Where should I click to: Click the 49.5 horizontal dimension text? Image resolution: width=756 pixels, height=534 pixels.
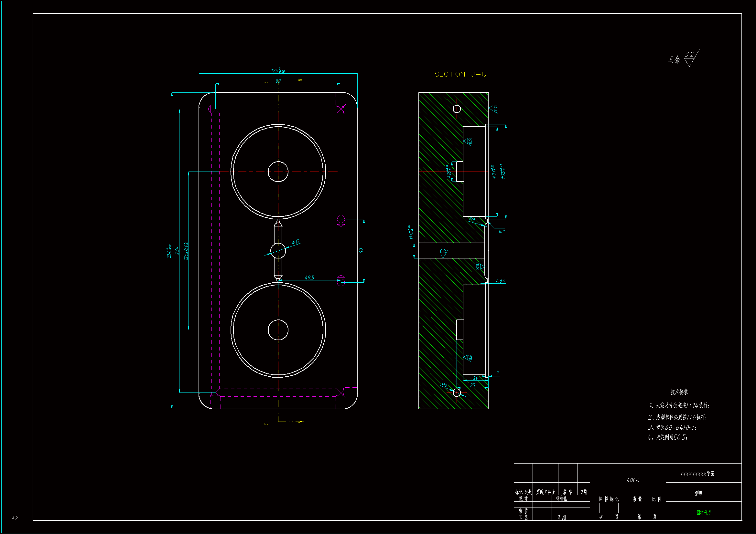pos(309,277)
